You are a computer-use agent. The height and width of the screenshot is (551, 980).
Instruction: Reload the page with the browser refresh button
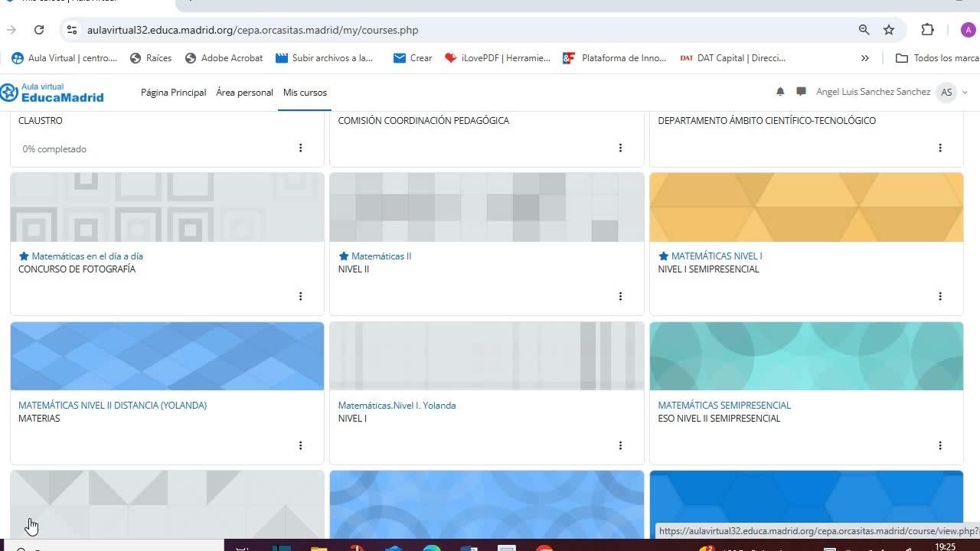pyautogui.click(x=39, y=30)
